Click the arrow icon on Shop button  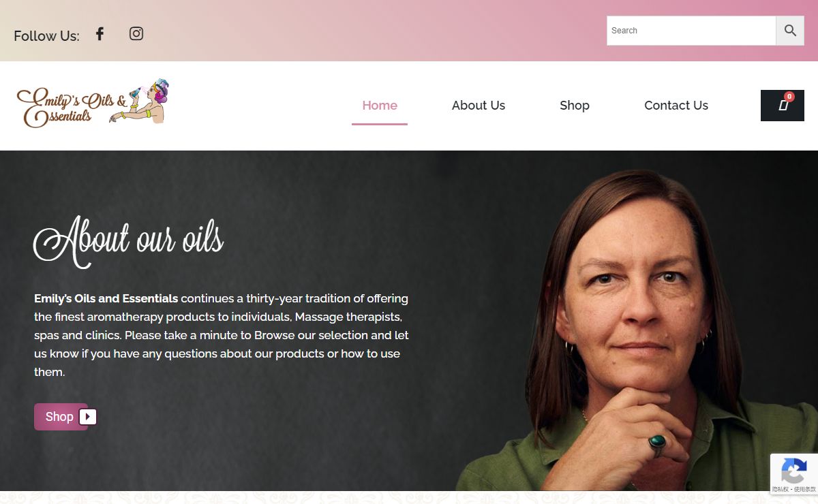(x=88, y=417)
